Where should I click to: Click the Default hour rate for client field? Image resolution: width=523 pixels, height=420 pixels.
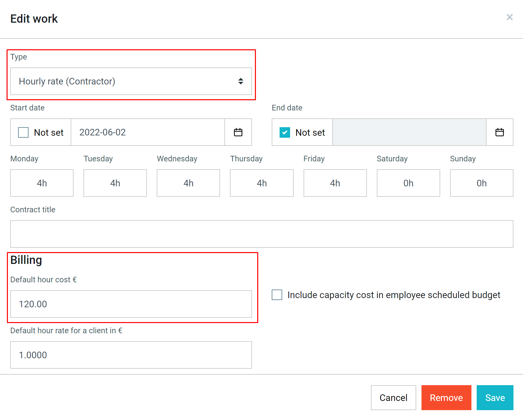[x=131, y=355]
